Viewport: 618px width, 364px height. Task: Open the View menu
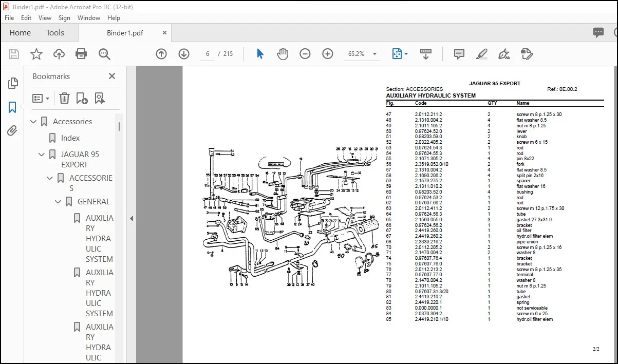click(x=45, y=17)
